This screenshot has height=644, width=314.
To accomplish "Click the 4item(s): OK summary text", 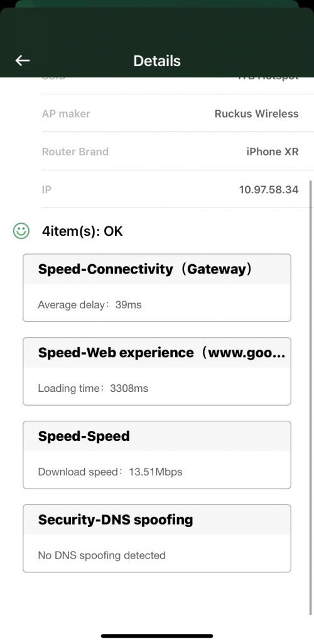I will point(82,231).
